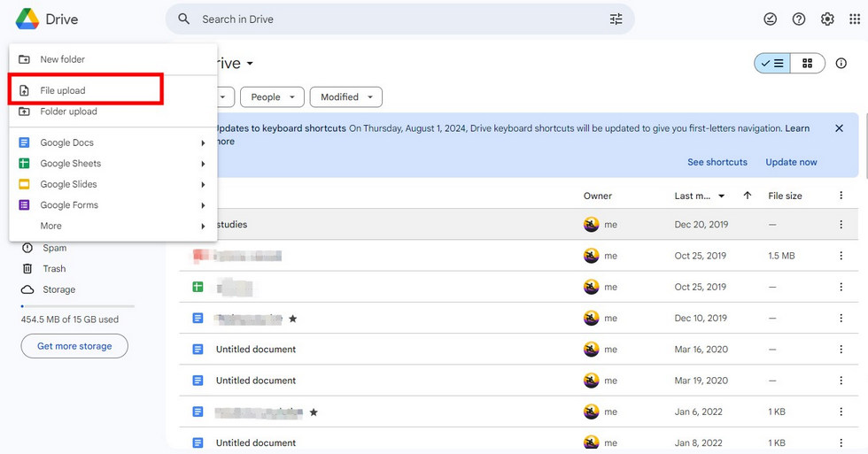Select Google Docs menu entry
The width and height of the screenshot is (868, 454).
113,142
